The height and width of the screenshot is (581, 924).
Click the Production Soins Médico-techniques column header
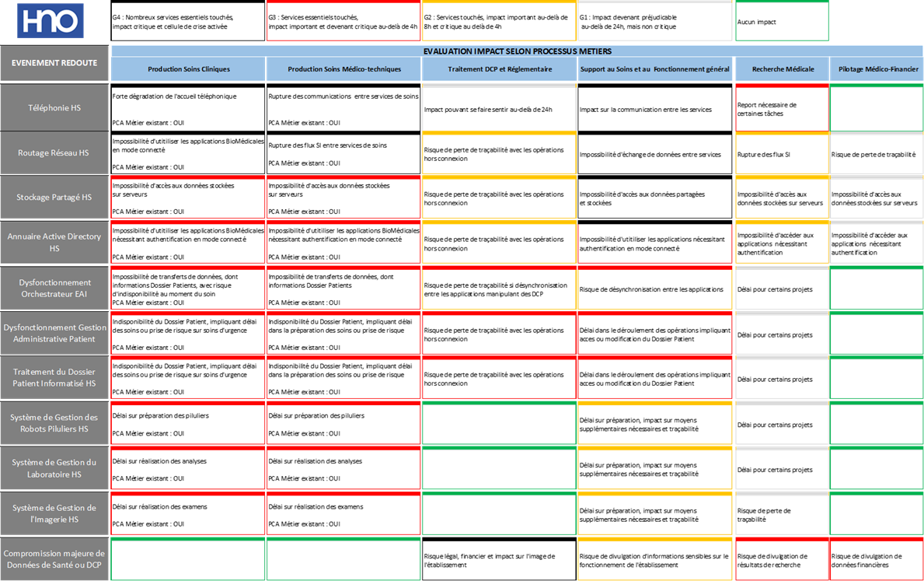point(344,69)
